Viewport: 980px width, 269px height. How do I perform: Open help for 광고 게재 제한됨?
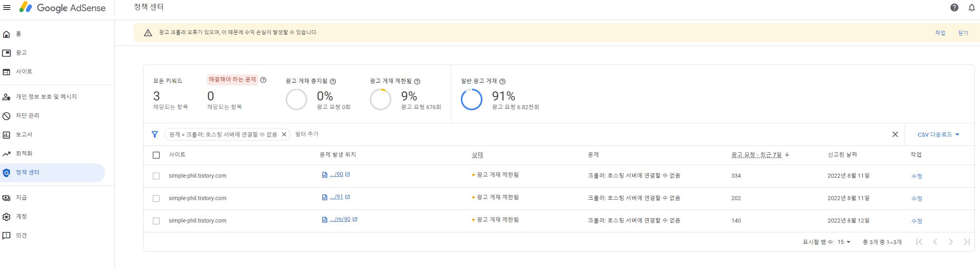click(x=417, y=82)
